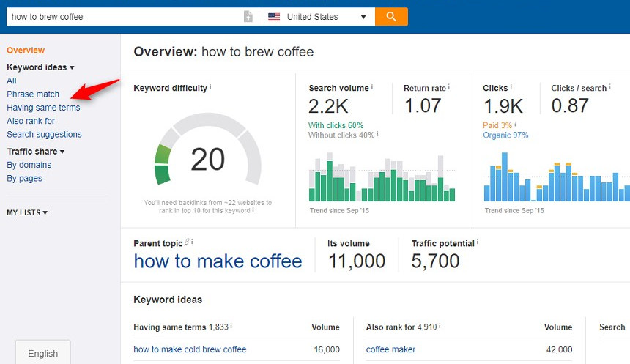Click the 16,000 volume value

[327, 349]
